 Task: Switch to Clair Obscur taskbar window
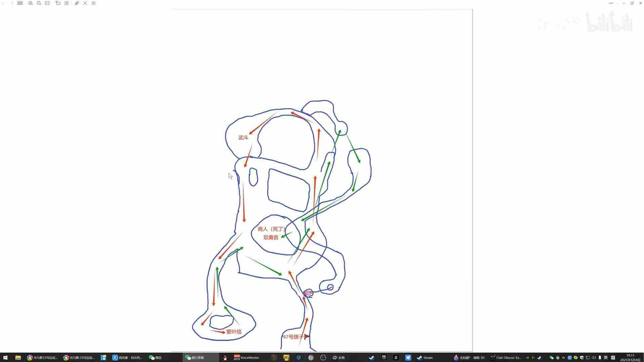506,358
